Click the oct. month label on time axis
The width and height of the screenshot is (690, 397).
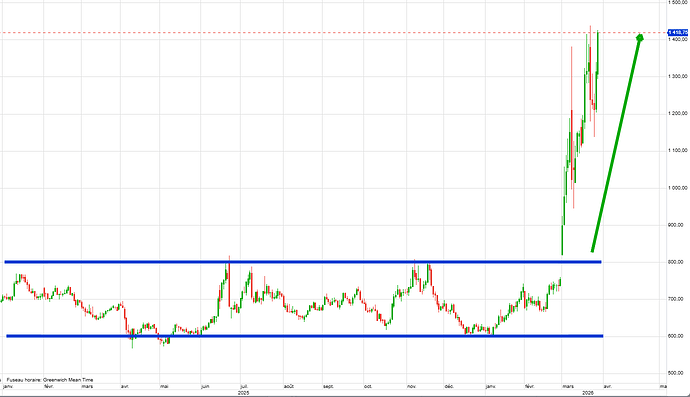368,386
